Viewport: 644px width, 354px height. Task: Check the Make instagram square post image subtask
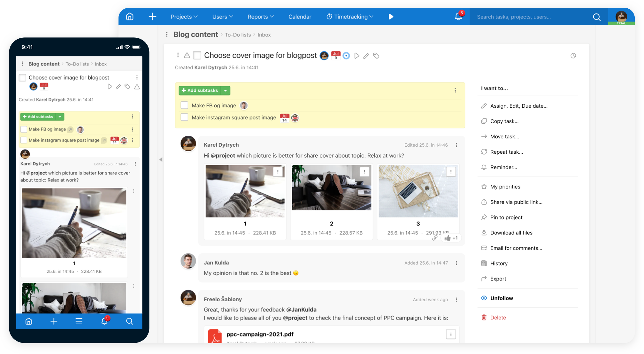184,117
